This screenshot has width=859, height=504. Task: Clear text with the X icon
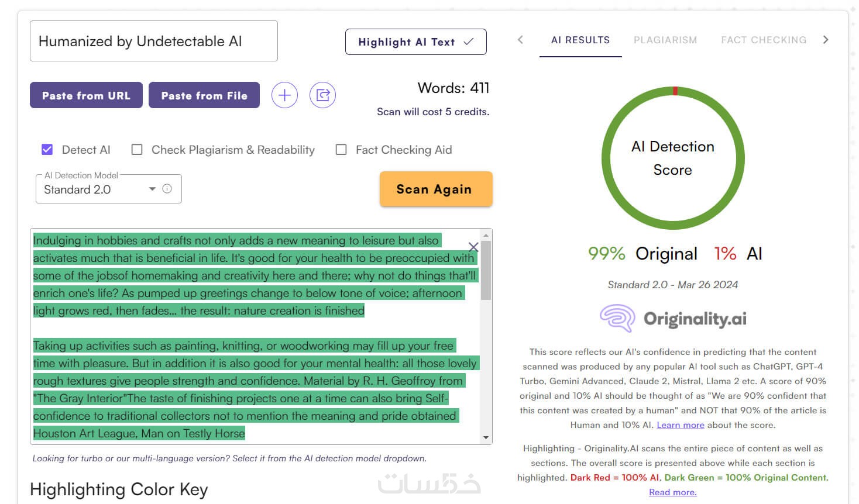click(473, 247)
